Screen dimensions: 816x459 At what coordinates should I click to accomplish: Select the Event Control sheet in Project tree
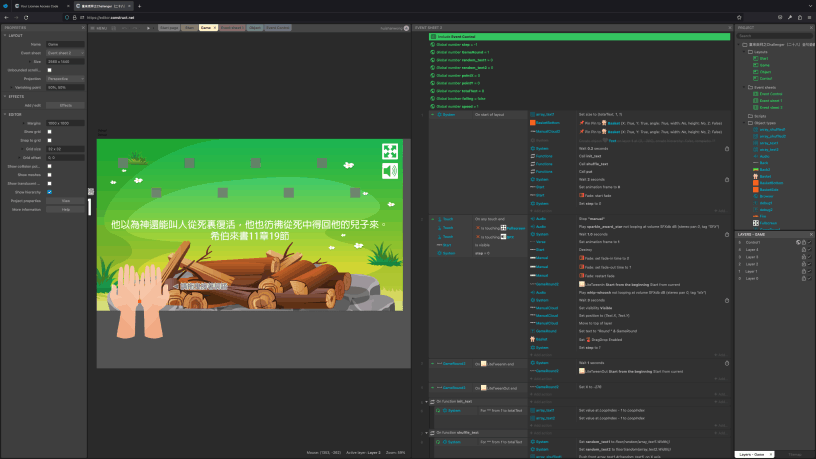point(769,94)
